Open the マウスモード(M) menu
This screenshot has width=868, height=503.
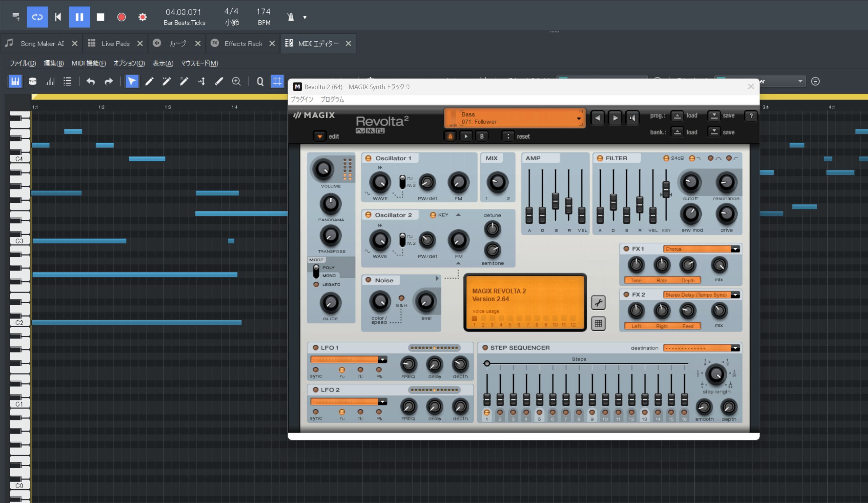coord(200,63)
